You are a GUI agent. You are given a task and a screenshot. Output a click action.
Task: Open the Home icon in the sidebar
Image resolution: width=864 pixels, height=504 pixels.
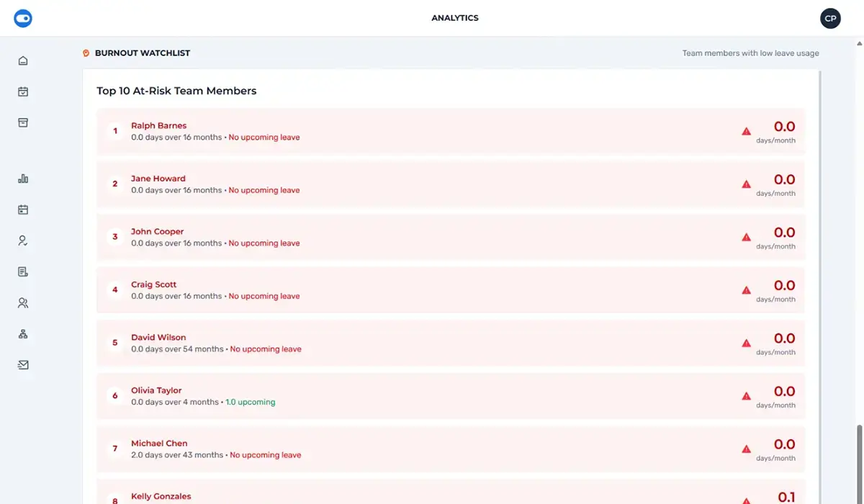pos(22,60)
